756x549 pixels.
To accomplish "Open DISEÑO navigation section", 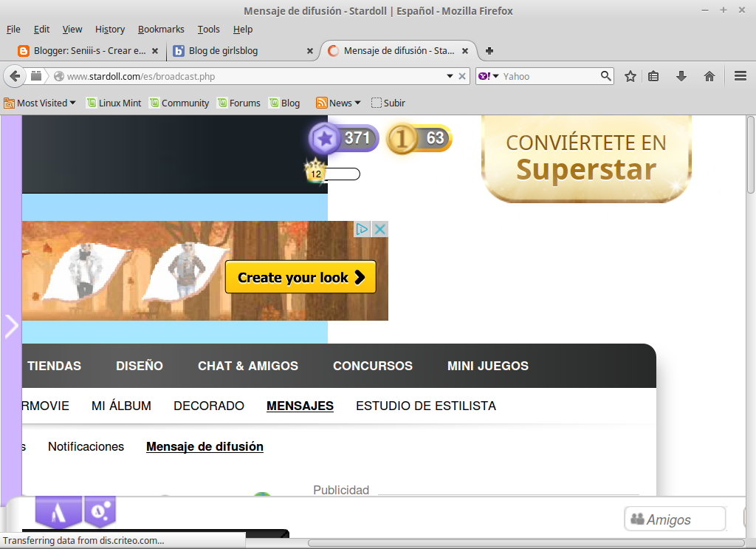I will tap(140, 366).
